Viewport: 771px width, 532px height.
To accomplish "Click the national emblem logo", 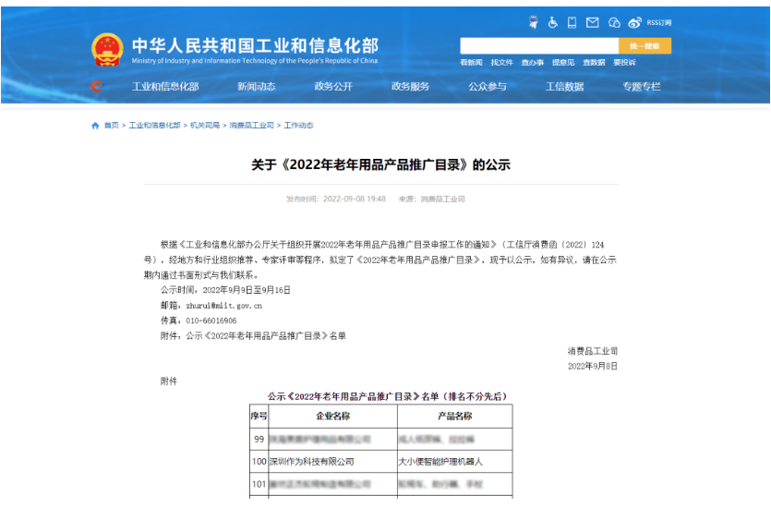I will point(107,50).
